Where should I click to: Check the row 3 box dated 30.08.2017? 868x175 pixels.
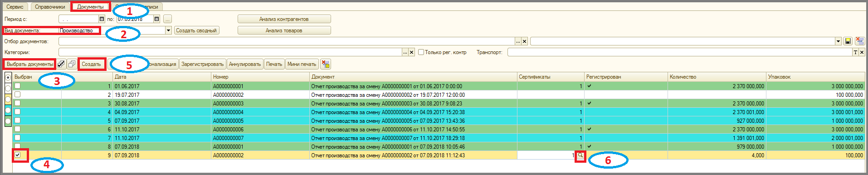pos(17,103)
